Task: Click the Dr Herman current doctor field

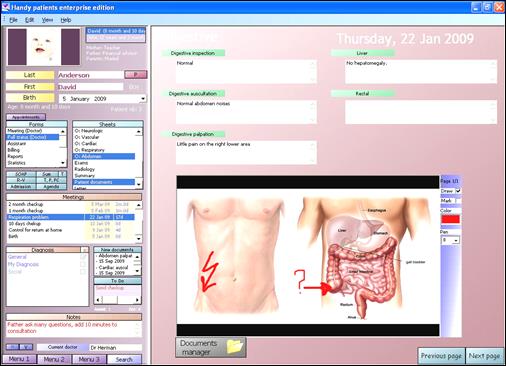Action: (116, 348)
